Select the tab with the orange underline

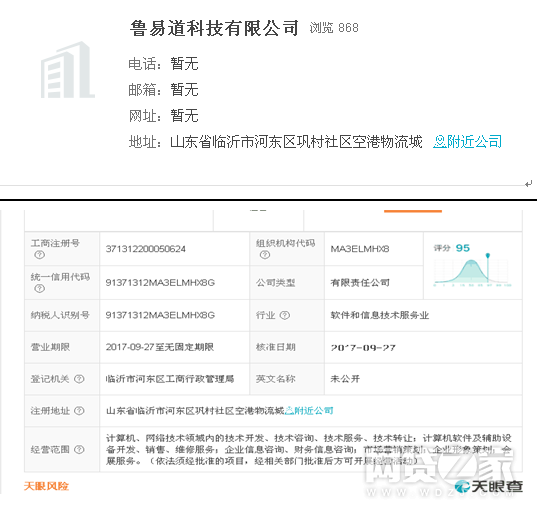point(413,219)
